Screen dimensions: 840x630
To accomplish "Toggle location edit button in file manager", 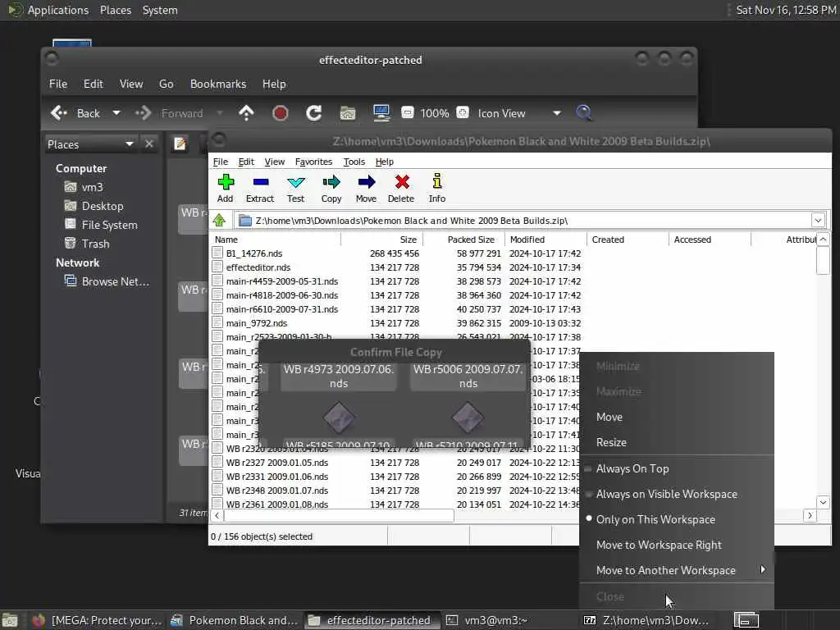I will 180,144.
